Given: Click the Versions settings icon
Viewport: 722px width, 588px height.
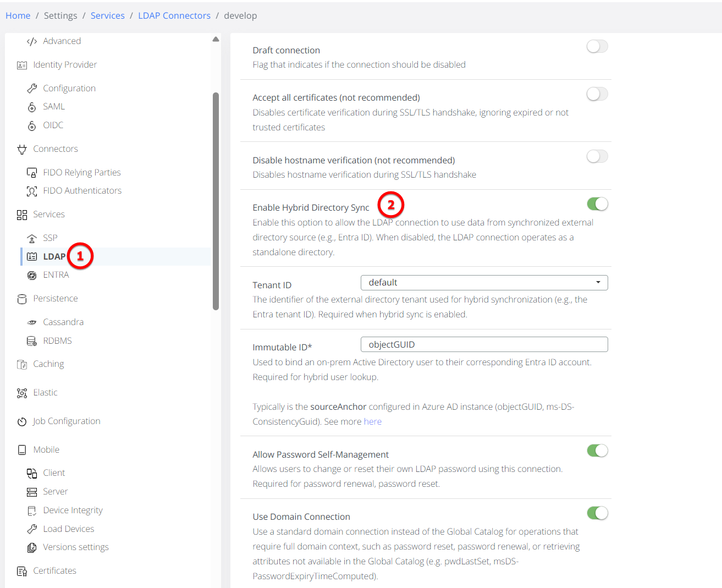Looking at the screenshot, I should click(32, 547).
